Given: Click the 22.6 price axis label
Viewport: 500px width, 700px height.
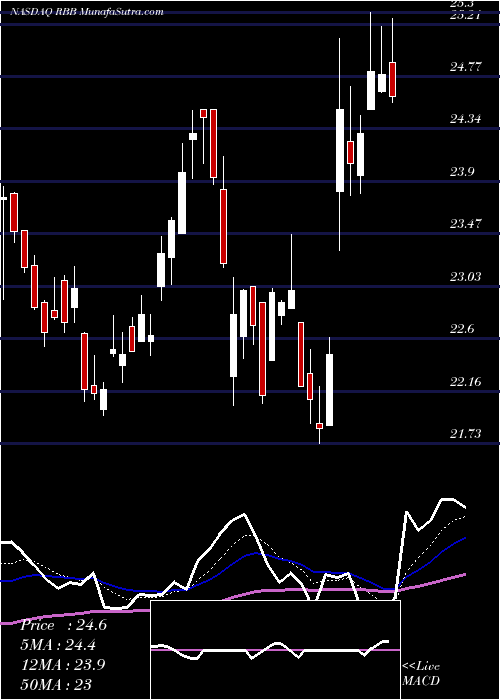Looking at the screenshot, I should 462,329.
